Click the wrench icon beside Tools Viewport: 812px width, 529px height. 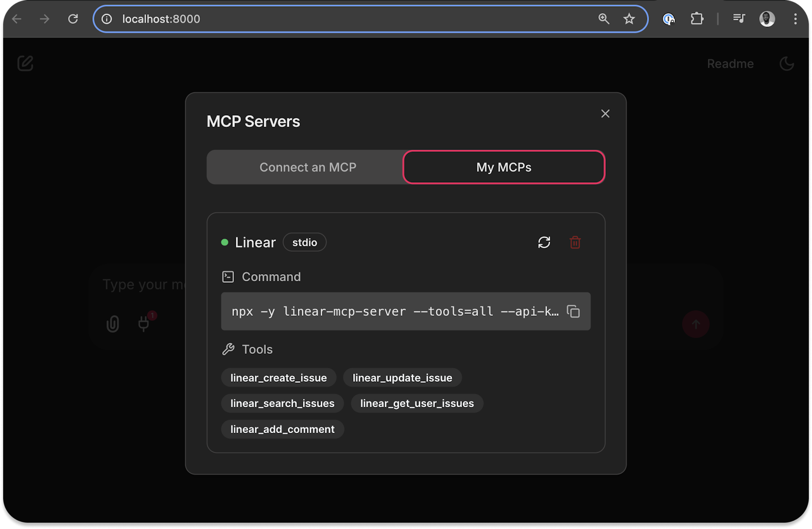click(228, 349)
